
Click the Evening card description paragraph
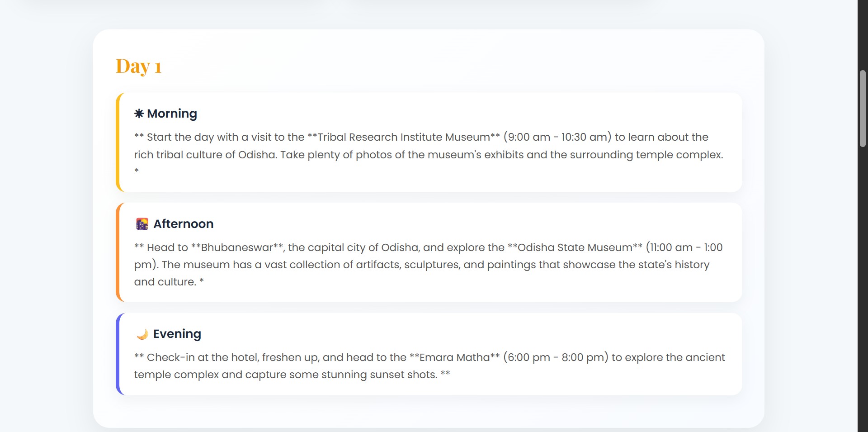tap(429, 366)
